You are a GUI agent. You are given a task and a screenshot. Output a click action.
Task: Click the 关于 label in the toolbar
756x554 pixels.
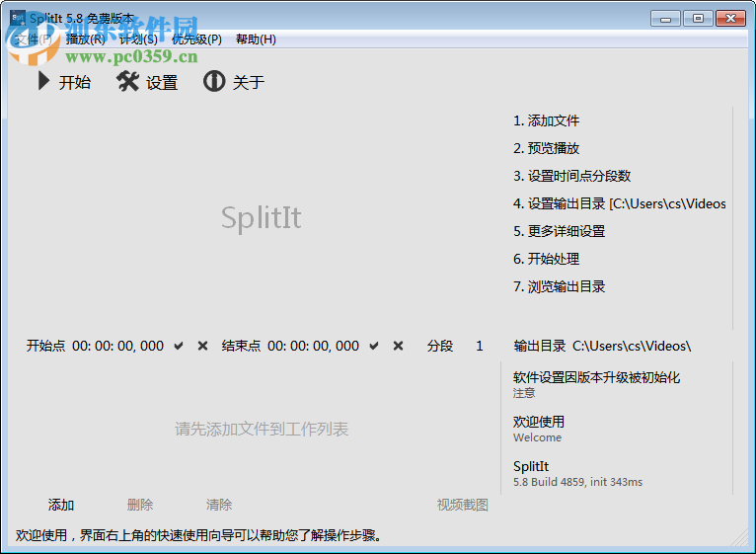click(x=249, y=83)
